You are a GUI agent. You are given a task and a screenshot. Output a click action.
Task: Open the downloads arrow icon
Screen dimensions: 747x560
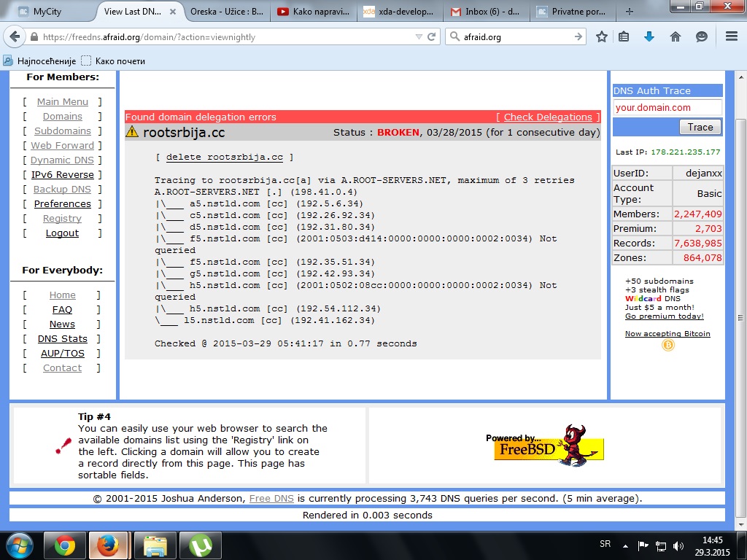pyautogui.click(x=649, y=36)
